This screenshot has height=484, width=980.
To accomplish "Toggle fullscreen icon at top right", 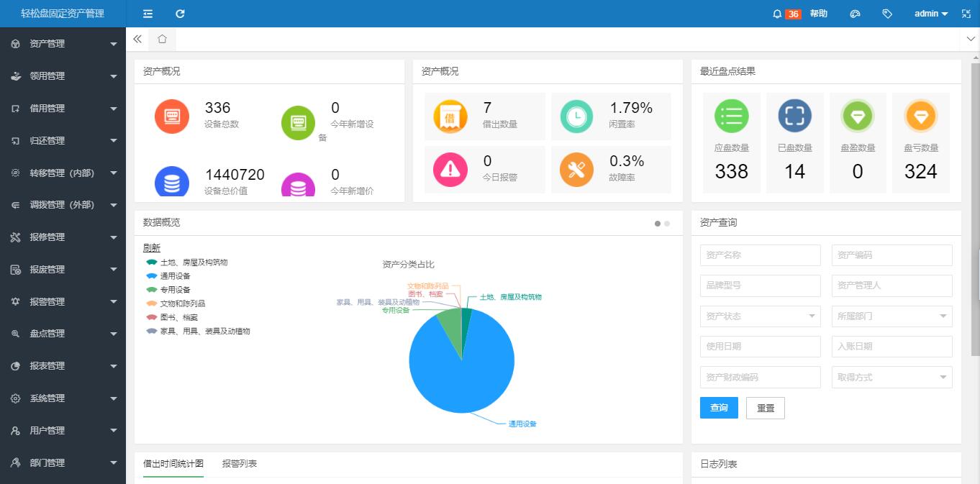I will (964, 14).
